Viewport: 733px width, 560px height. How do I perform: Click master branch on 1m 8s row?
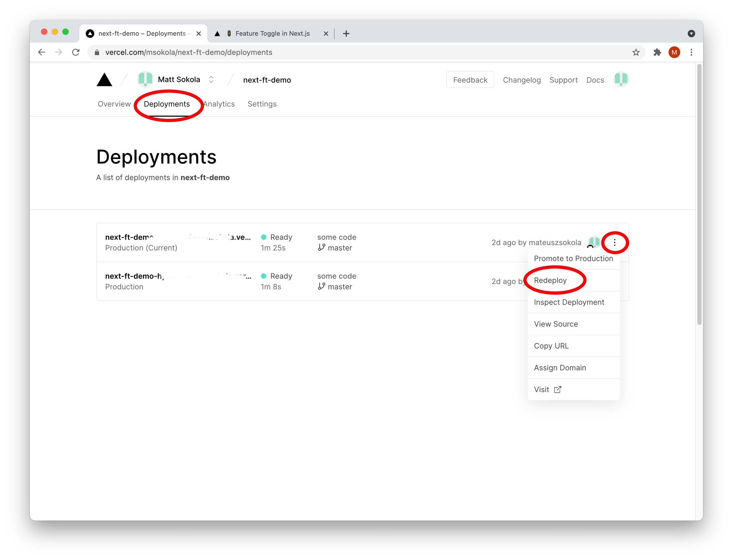pos(335,287)
